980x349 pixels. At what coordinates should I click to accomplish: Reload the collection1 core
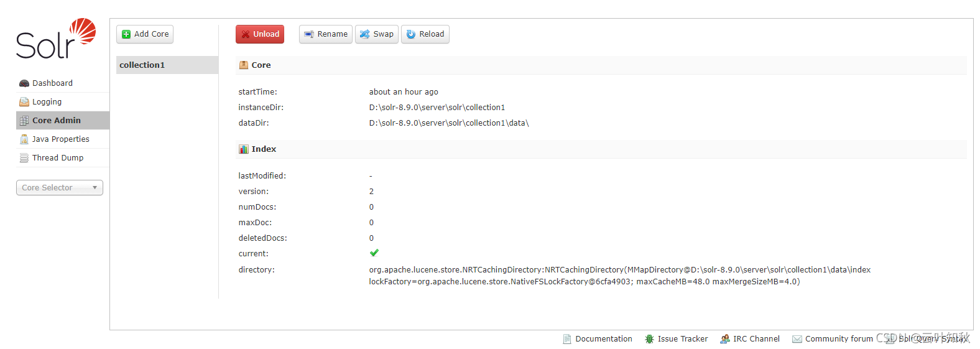click(425, 34)
